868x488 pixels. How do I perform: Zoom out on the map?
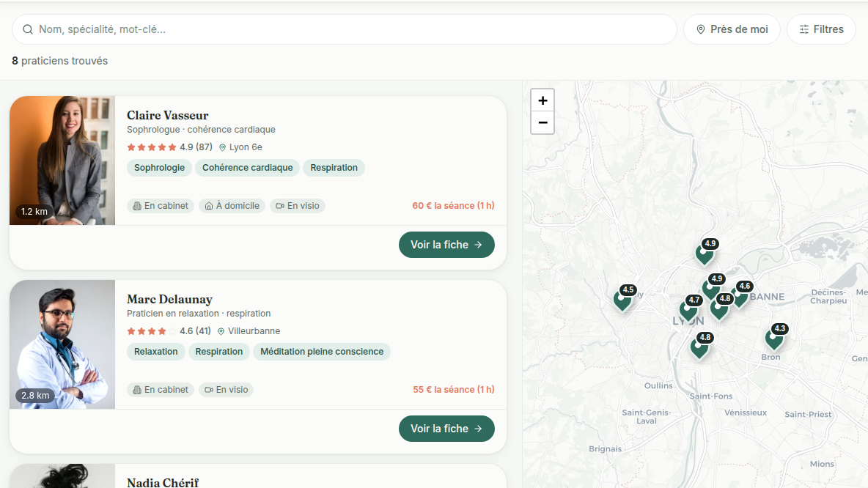coord(542,123)
